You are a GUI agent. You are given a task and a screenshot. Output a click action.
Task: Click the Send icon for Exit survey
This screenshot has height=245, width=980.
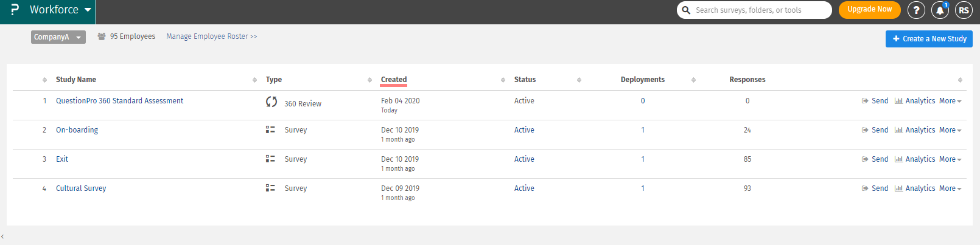pos(865,159)
